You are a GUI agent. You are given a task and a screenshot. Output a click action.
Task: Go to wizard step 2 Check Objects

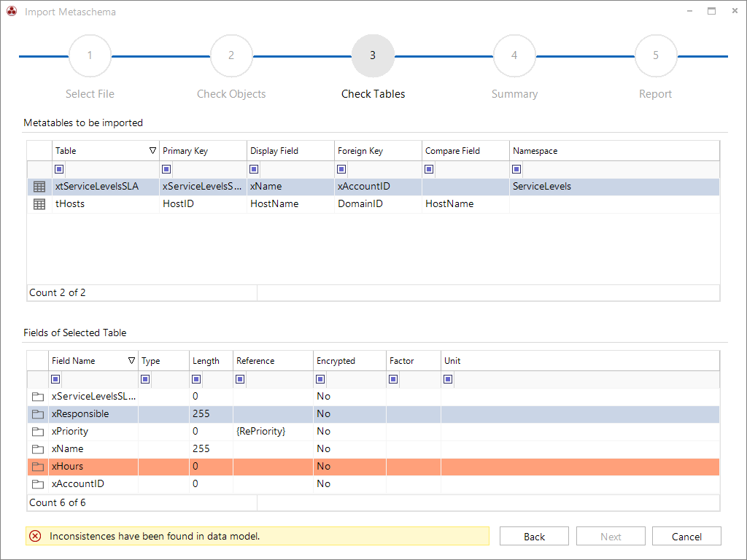[231, 55]
